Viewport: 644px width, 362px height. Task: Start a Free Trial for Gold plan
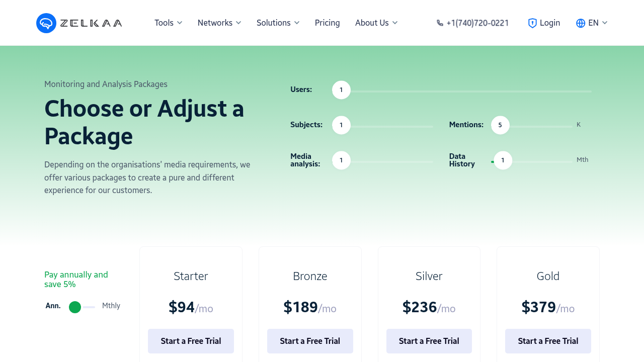tap(548, 341)
